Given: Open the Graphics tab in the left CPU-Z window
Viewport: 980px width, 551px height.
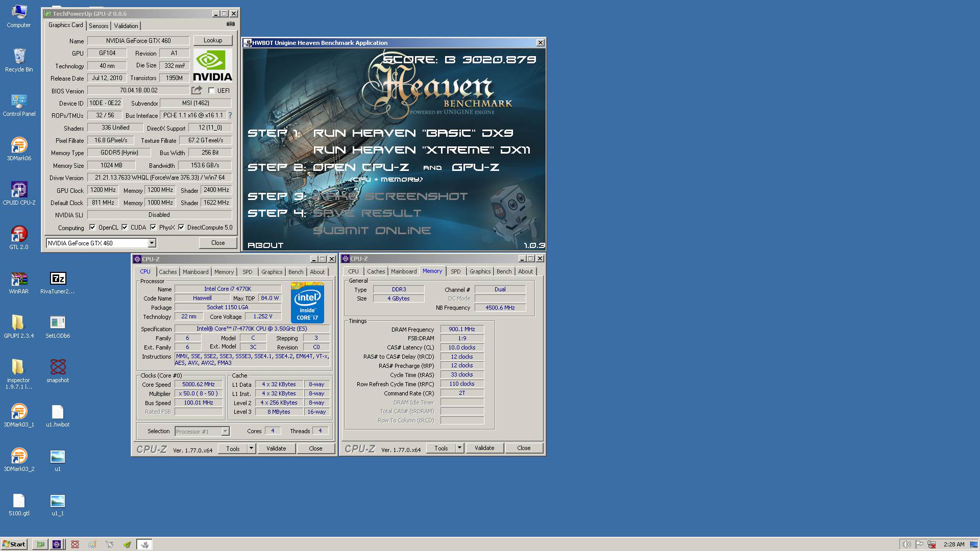Looking at the screenshot, I should pos(272,272).
